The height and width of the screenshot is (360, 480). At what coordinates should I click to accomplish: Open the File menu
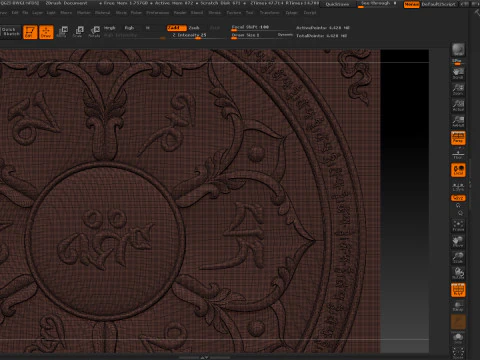25,13
